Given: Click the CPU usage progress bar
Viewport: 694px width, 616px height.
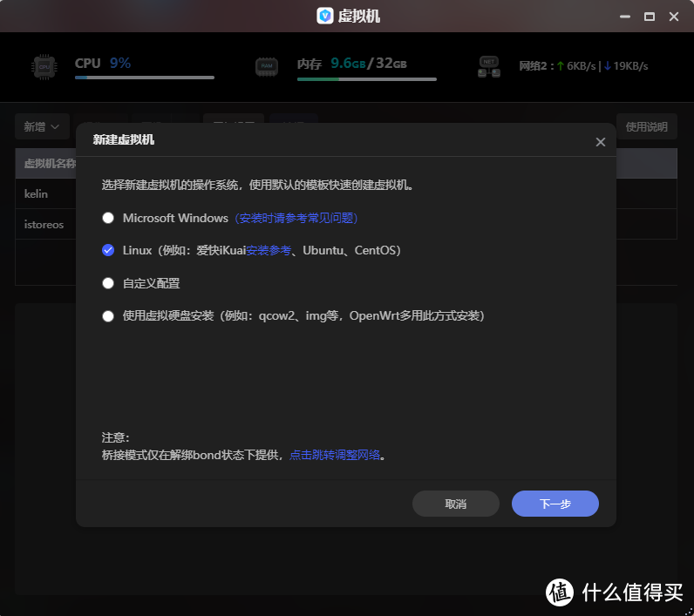Looking at the screenshot, I should (x=145, y=78).
